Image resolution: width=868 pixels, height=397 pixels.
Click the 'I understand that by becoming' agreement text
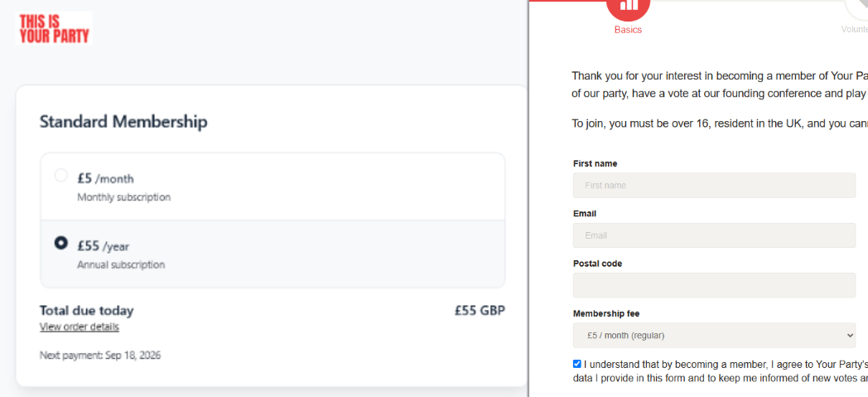(x=721, y=364)
